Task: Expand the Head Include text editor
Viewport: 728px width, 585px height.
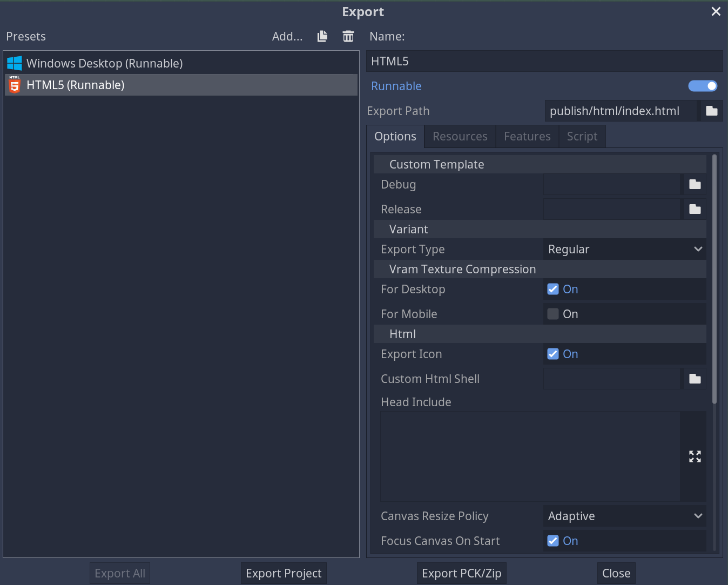Action: (x=695, y=456)
